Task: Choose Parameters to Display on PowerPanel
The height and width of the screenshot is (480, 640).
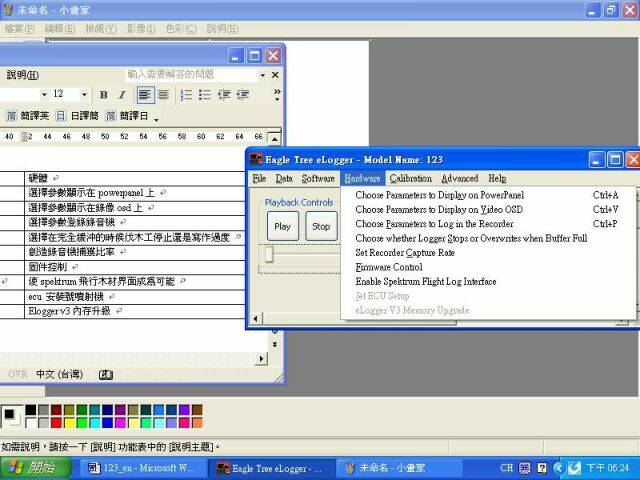Action: coord(488,195)
